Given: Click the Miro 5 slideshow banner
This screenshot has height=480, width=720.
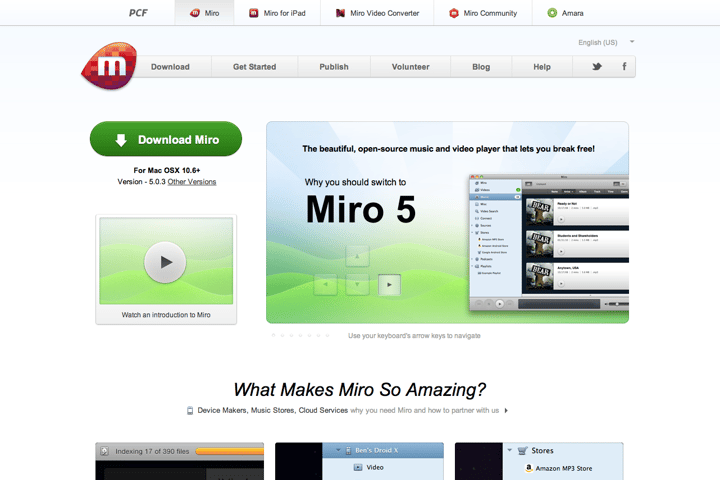Looking at the screenshot, I should pyautogui.click(x=447, y=222).
